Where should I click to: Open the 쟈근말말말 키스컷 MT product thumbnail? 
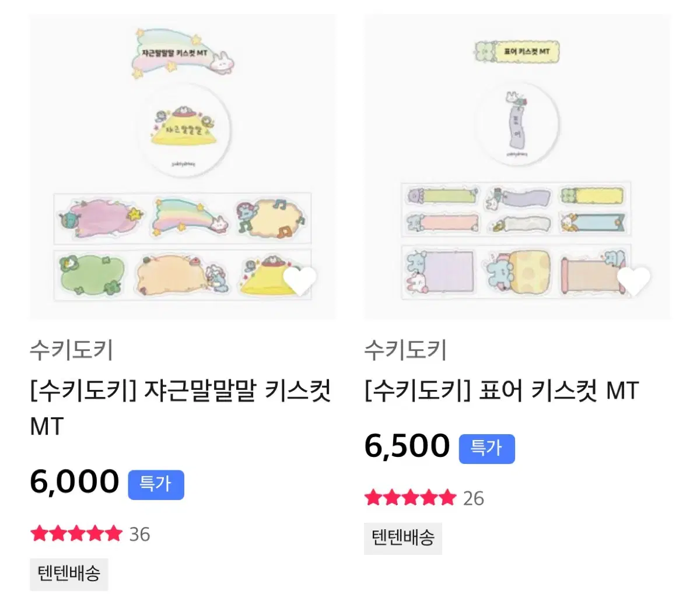pos(183,167)
